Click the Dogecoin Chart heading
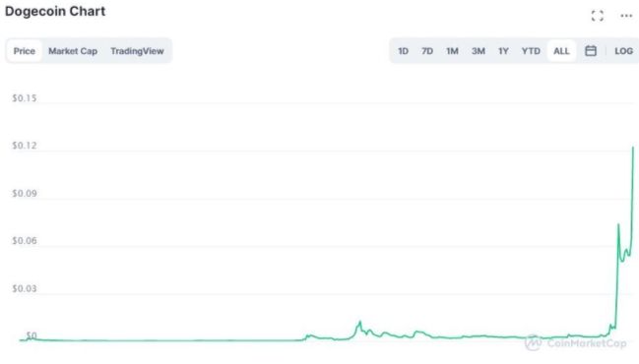This screenshot has width=639, height=364. tap(55, 12)
